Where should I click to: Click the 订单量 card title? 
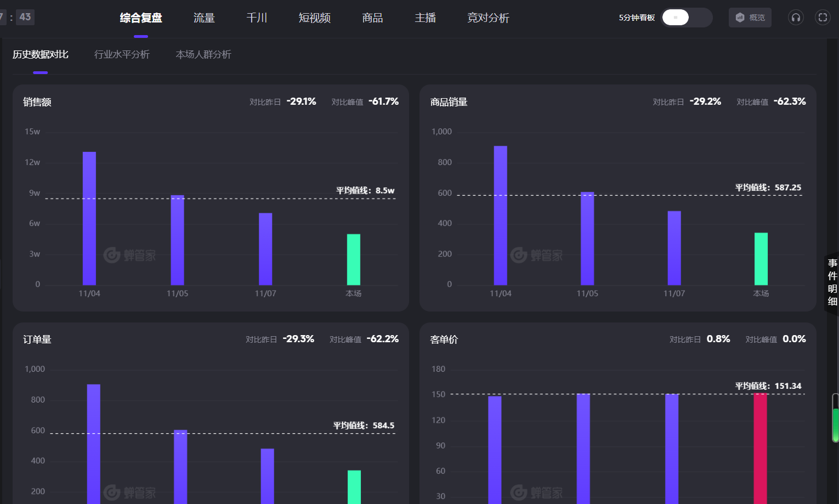pos(37,339)
